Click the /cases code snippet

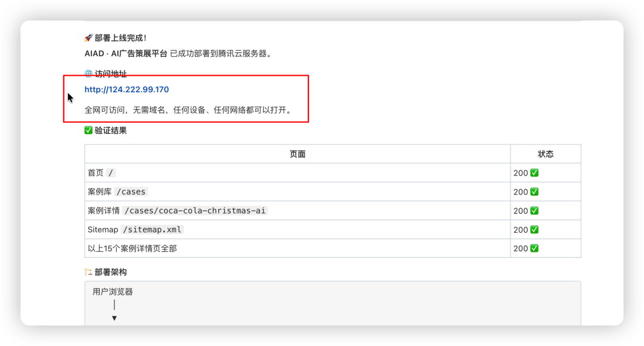coord(131,192)
